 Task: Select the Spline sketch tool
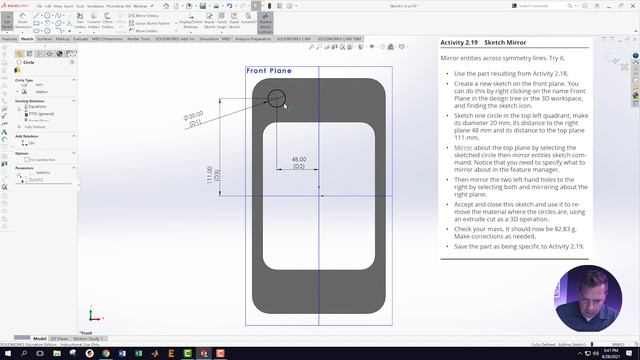(58, 15)
